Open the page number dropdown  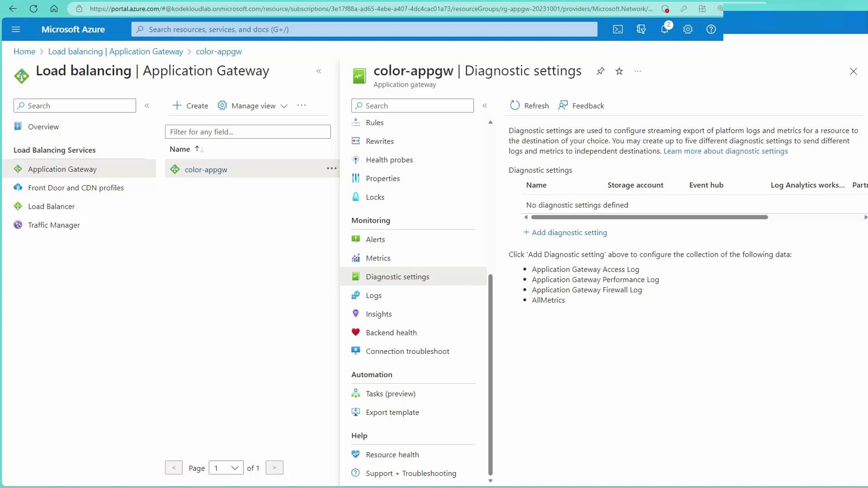pyautogui.click(x=226, y=468)
